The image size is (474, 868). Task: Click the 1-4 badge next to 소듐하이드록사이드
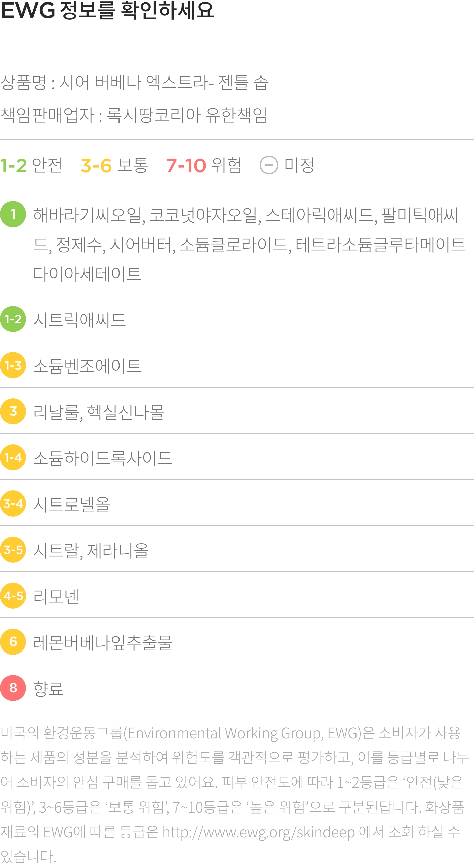pyautogui.click(x=13, y=457)
